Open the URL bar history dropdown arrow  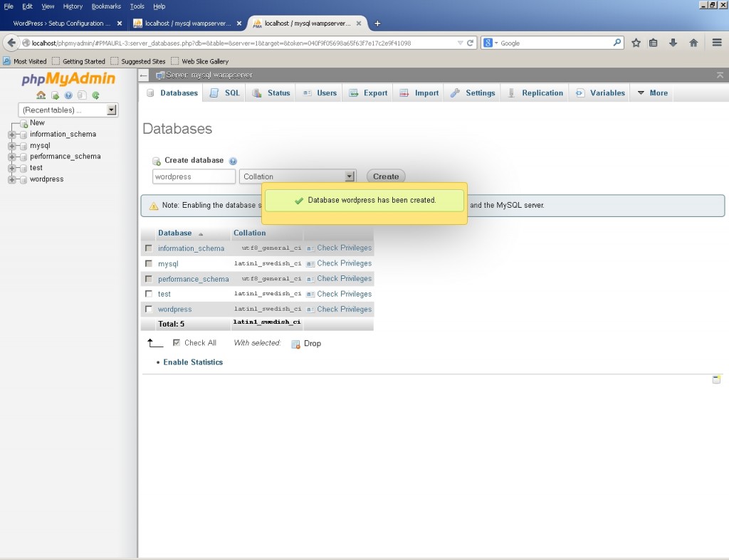point(460,43)
